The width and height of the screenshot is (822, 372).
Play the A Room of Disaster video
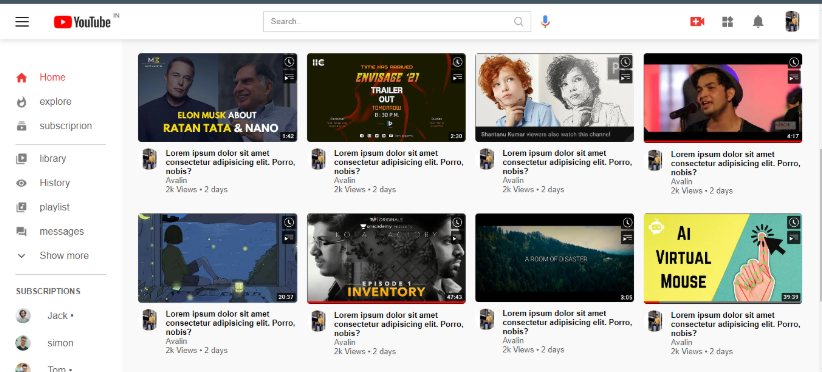(x=555, y=258)
